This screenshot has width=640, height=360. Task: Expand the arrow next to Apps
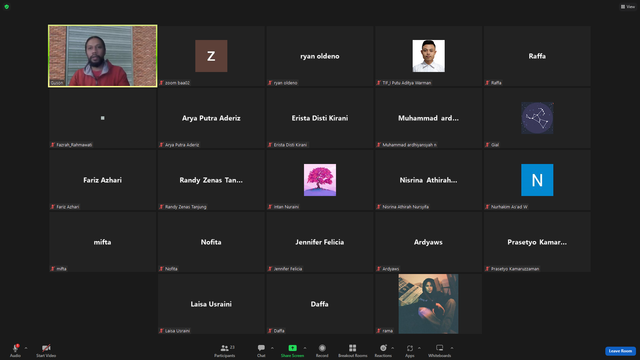[419, 348]
